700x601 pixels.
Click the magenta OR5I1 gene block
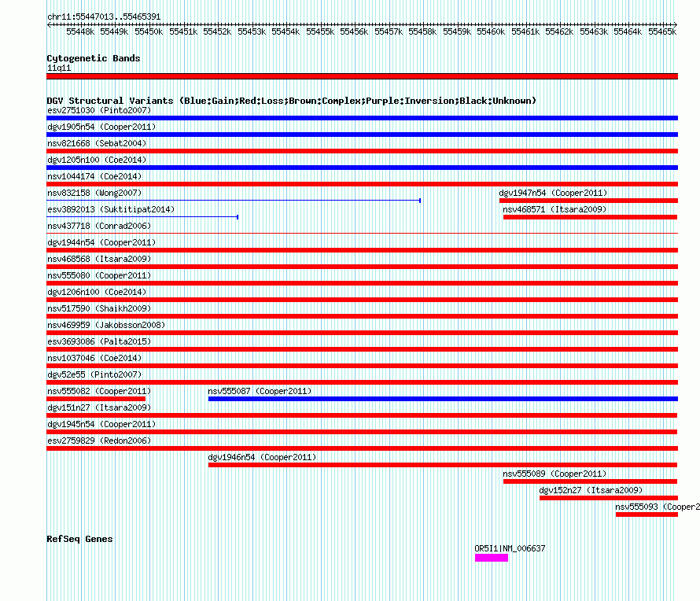click(492, 558)
